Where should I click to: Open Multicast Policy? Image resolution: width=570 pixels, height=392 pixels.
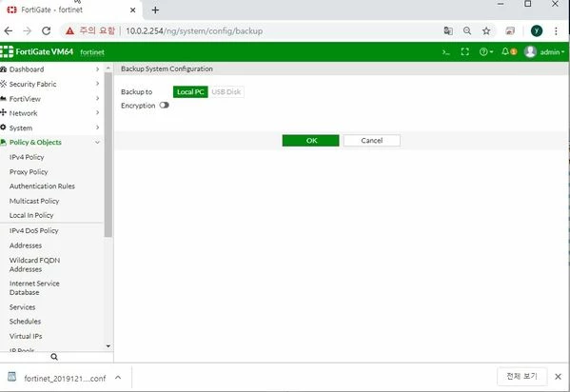click(34, 201)
